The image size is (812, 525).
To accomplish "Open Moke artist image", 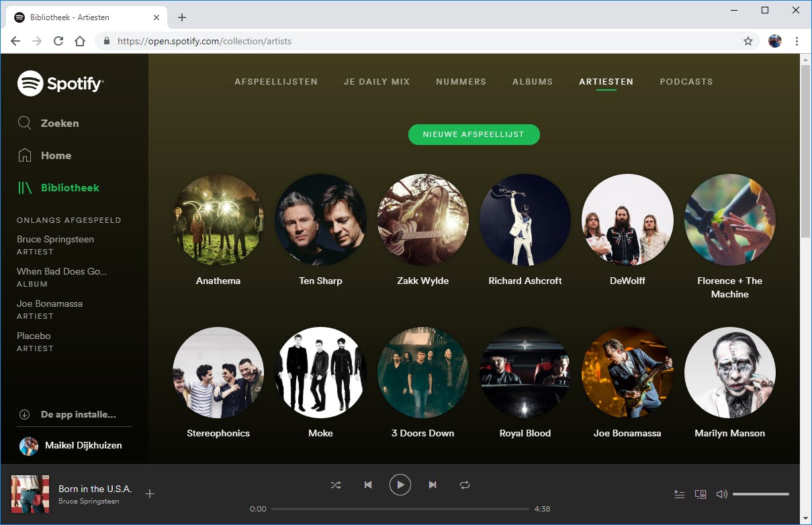I will [x=320, y=373].
